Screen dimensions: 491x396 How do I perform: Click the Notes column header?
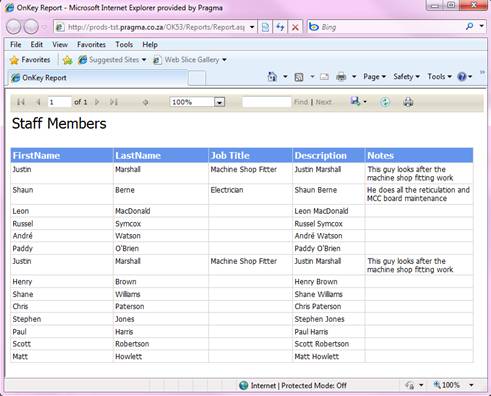tap(419, 155)
